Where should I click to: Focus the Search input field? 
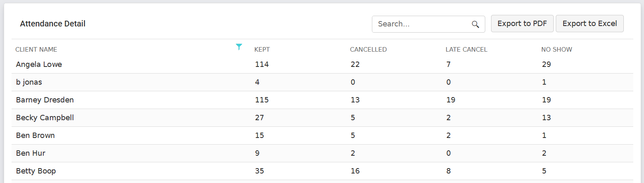pyautogui.click(x=428, y=24)
